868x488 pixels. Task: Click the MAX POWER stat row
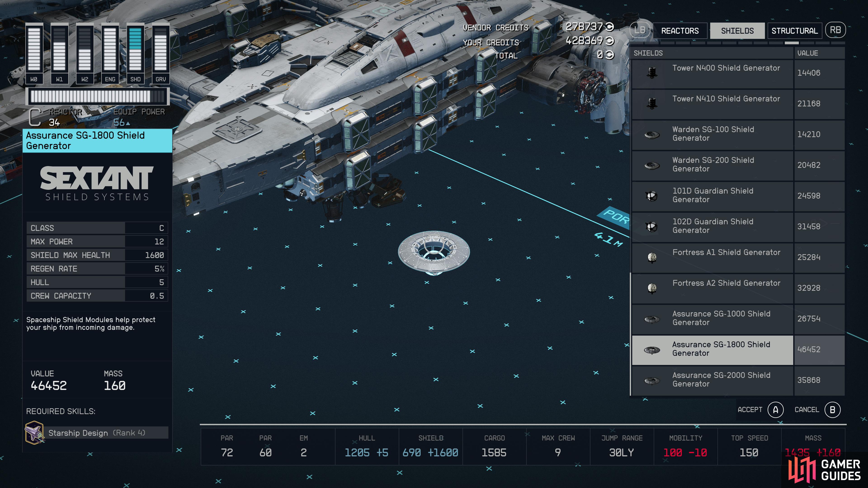click(x=97, y=242)
